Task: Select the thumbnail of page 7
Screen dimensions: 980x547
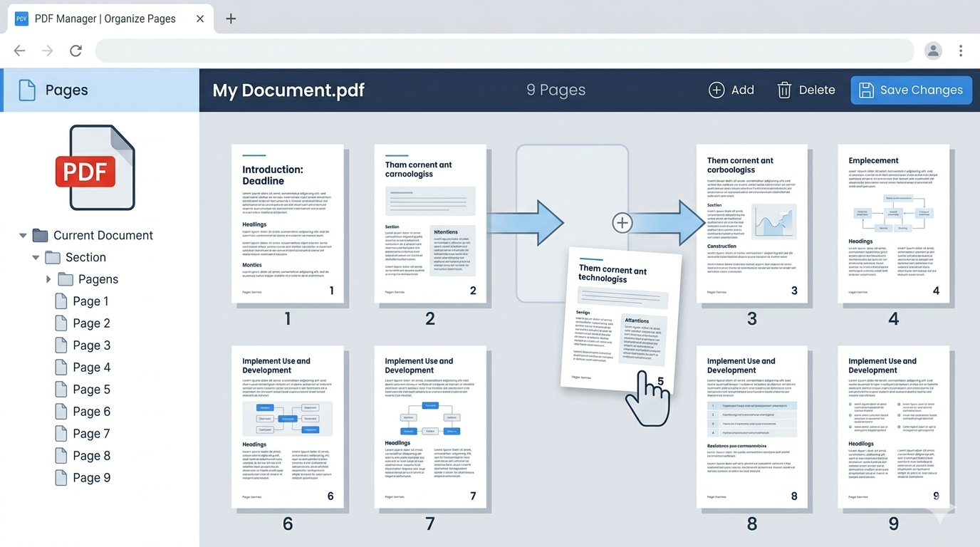Action: coord(430,427)
